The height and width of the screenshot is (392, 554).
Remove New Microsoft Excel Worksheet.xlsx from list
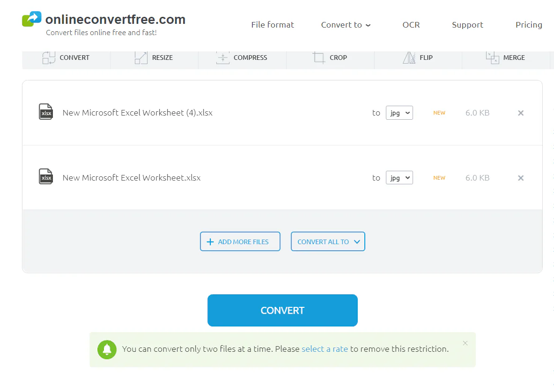(521, 178)
